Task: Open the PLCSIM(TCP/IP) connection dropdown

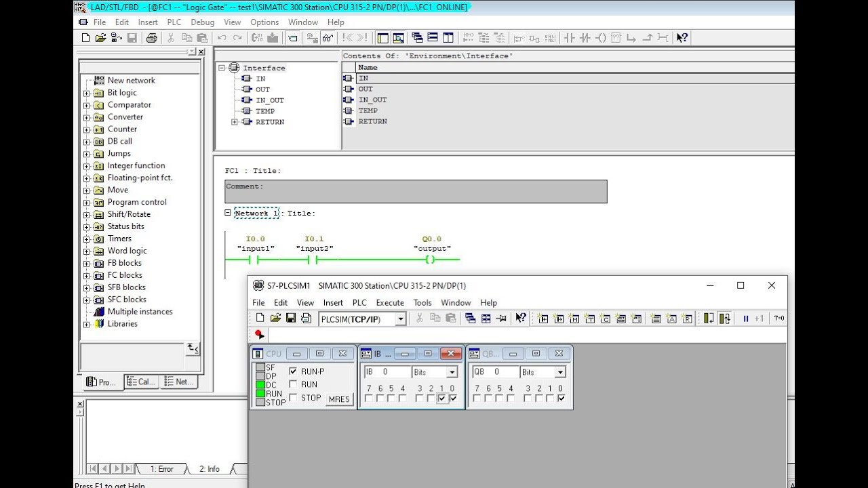Action: 401,319
